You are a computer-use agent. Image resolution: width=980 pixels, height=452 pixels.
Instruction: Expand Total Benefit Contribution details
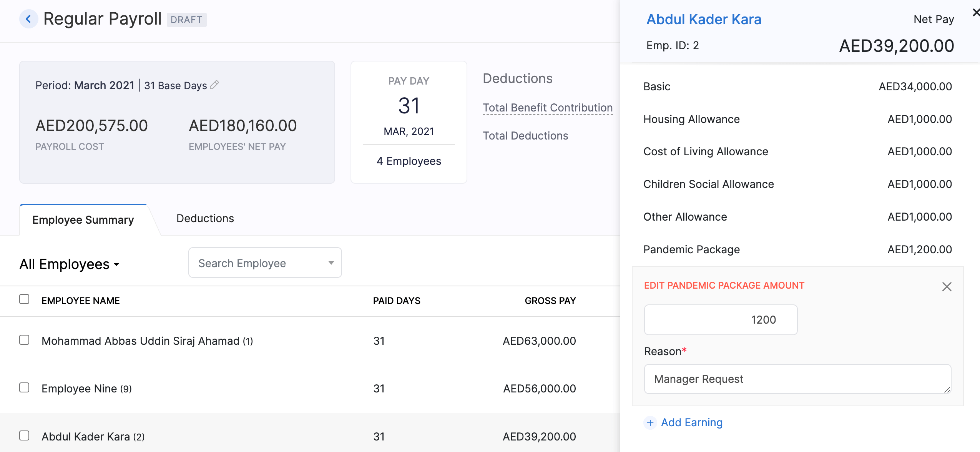(x=547, y=107)
